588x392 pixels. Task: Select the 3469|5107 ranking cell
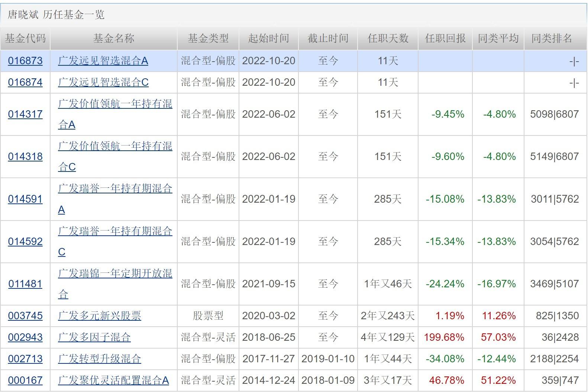(x=555, y=284)
